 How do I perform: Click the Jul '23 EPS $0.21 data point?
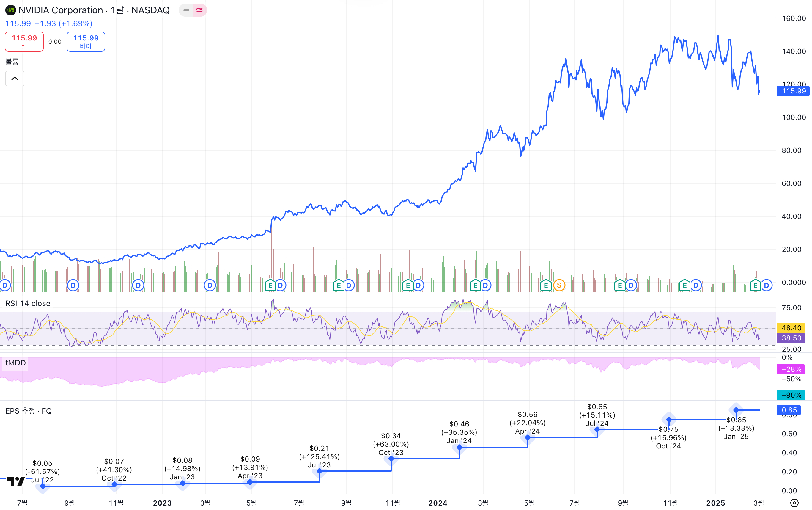click(x=319, y=471)
